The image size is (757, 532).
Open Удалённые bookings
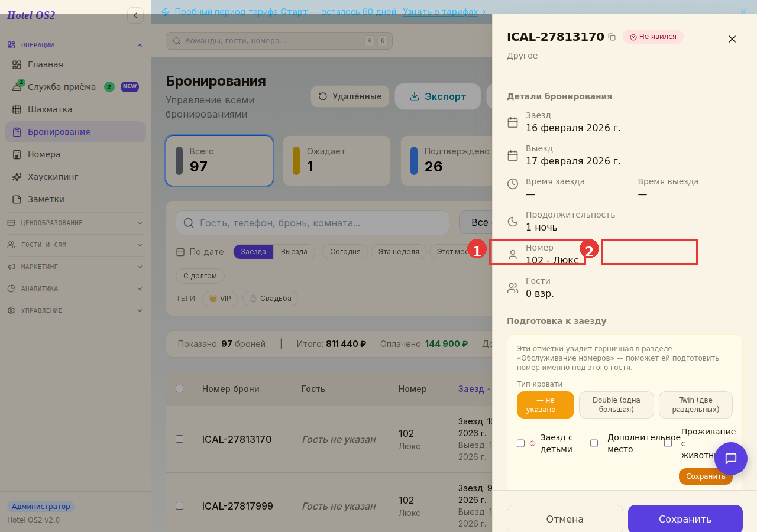pos(350,96)
